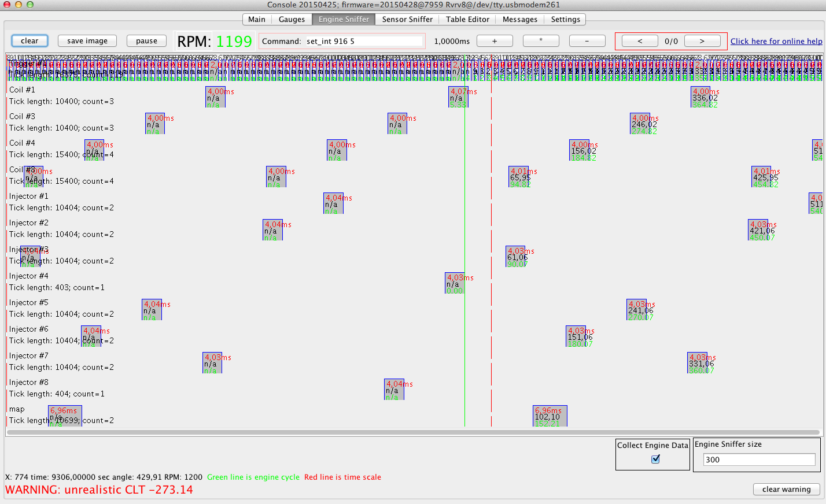Image resolution: width=826 pixels, height=504 pixels.
Task: Zoom in with the plus button
Action: click(495, 41)
